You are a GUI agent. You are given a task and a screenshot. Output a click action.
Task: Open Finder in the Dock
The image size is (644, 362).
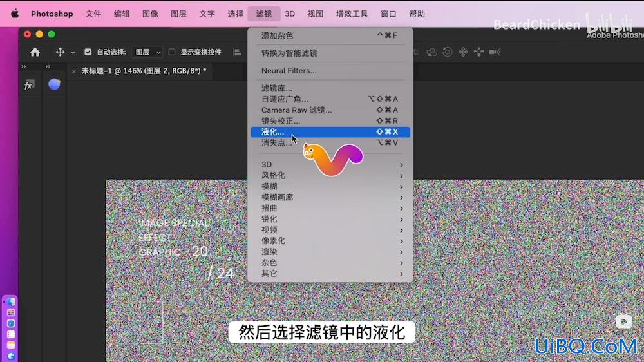click(x=11, y=302)
